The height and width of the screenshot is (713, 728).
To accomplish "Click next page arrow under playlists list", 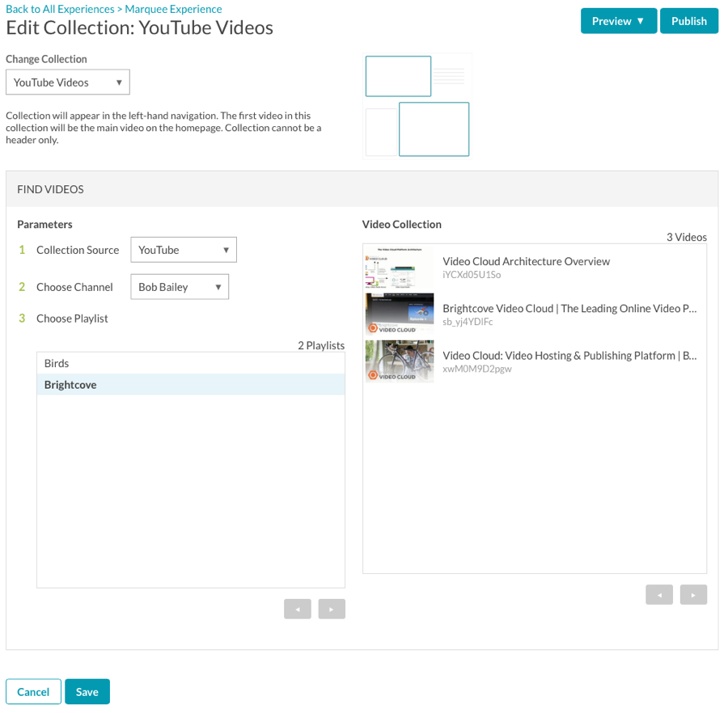I will (332, 609).
